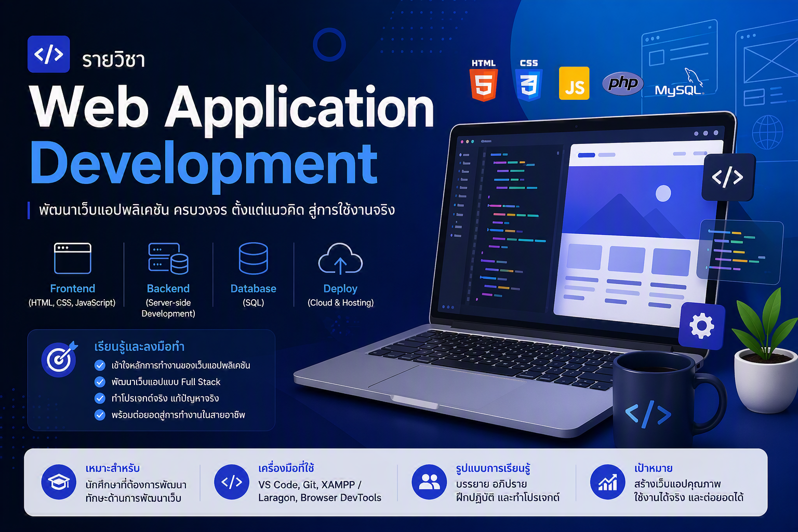Click the blue code-brackets logo beside รายวิชา
798x532 pixels.
(x=48, y=54)
